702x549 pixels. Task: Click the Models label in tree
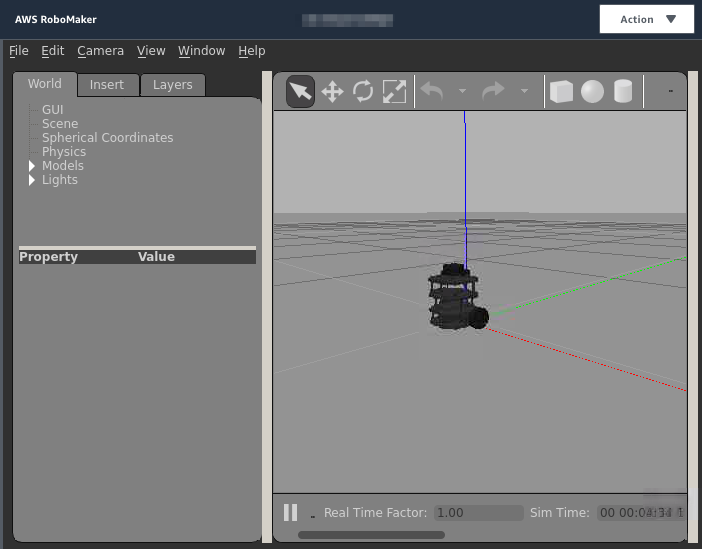[x=63, y=166]
